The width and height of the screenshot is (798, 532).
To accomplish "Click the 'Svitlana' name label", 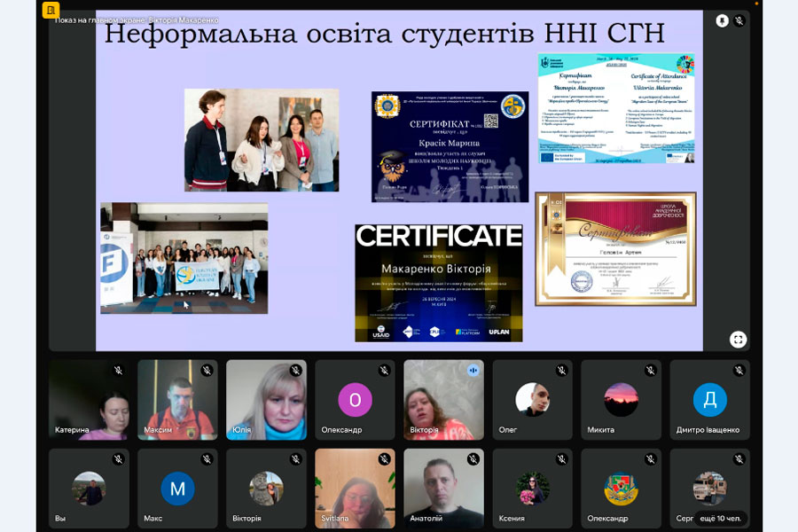I will tap(335, 518).
